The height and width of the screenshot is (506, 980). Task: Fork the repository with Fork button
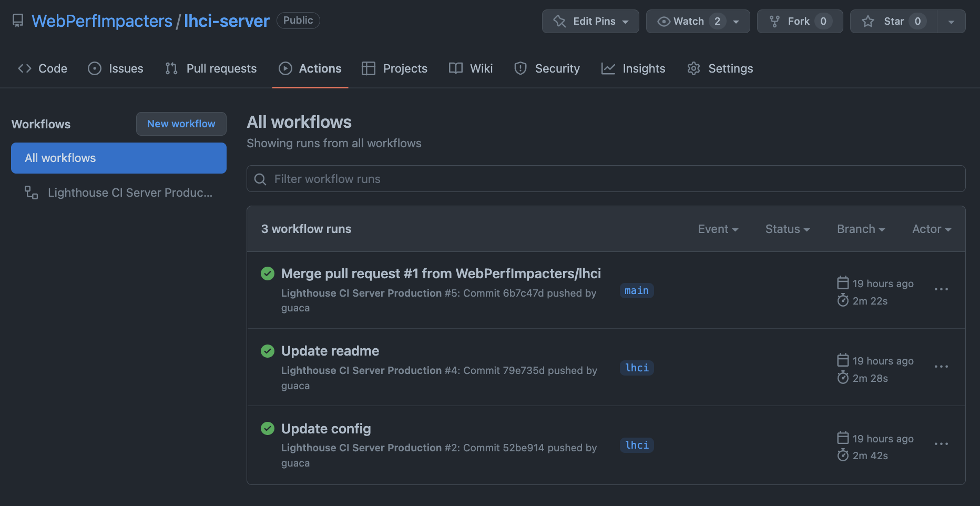click(x=800, y=21)
